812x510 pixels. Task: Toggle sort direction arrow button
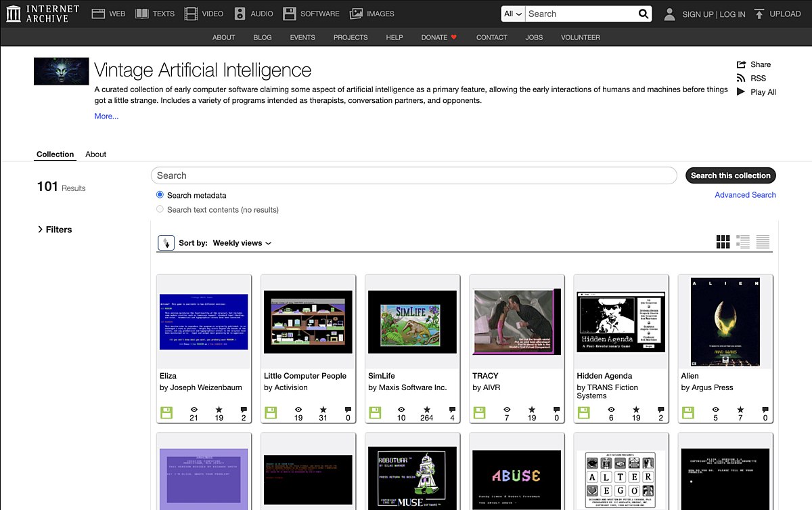(166, 242)
